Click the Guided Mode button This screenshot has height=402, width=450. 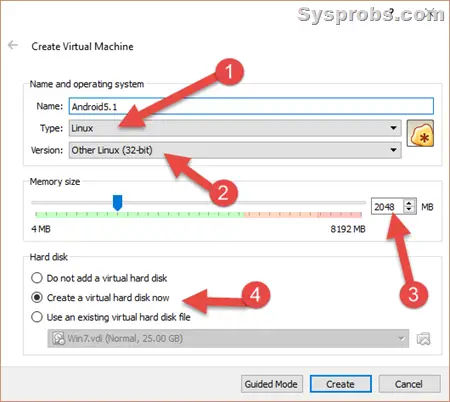[x=272, y=384]
